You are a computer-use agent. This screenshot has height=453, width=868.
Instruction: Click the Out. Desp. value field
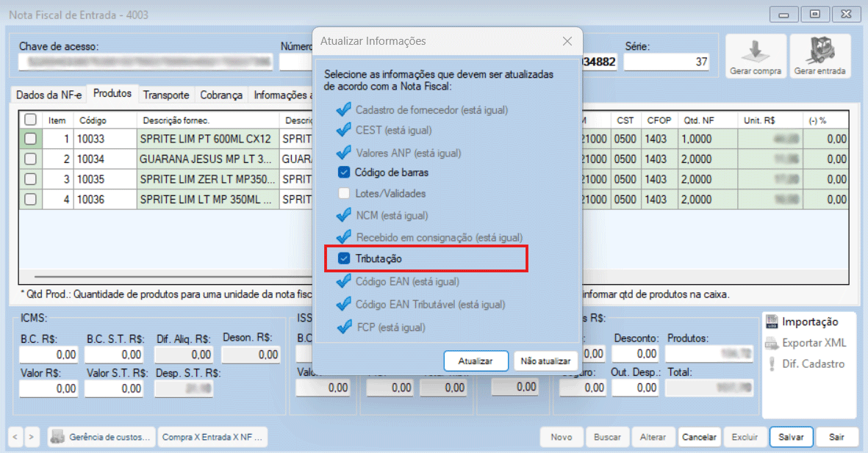coord(635,388)
